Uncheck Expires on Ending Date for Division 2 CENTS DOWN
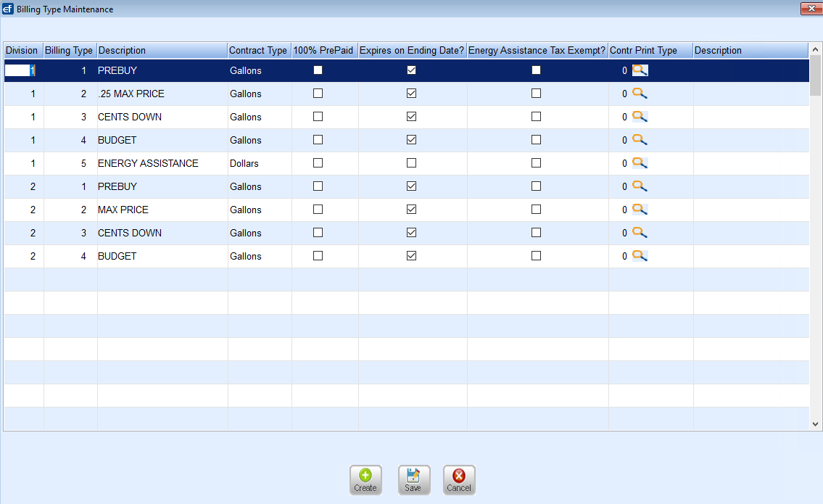 [x=412, y=232]
